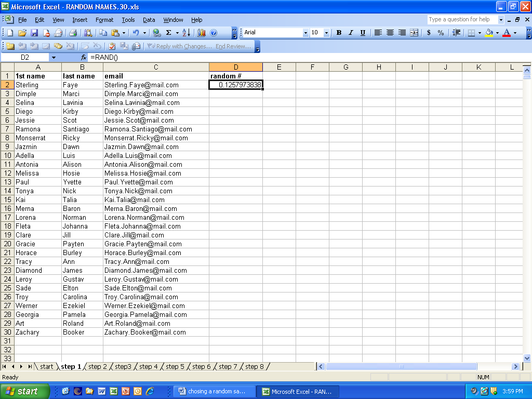Open the Borders style dropdown arrow
This screenshot has height=399, width=532.
[x=480, y=33]
